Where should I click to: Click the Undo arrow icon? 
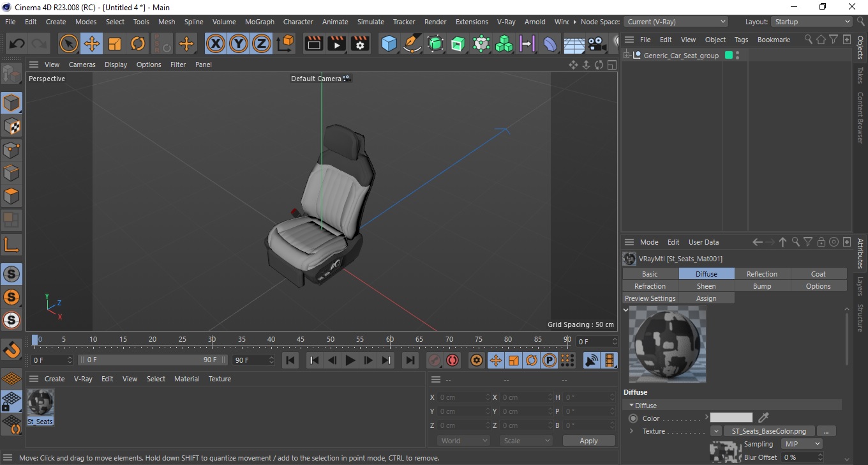[x=17, y=44]
